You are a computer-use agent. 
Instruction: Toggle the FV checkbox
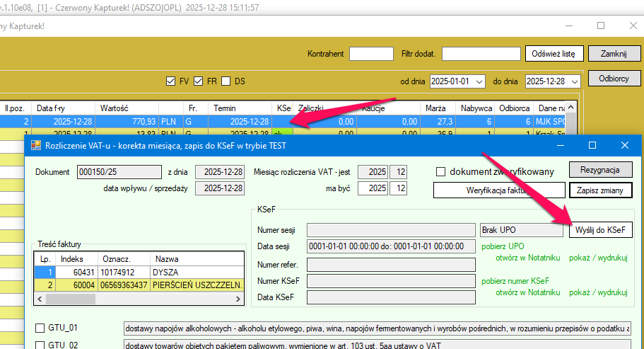170,81
